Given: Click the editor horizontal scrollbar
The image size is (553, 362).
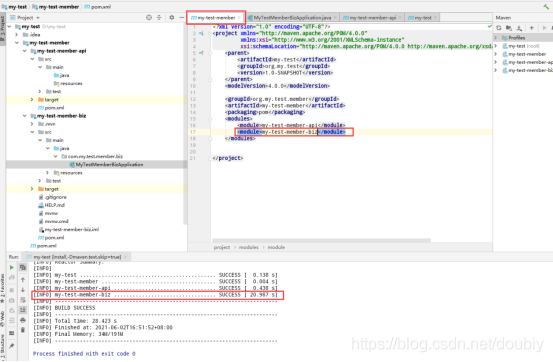Looking at the screenshot, I should [x=321, y=240].
